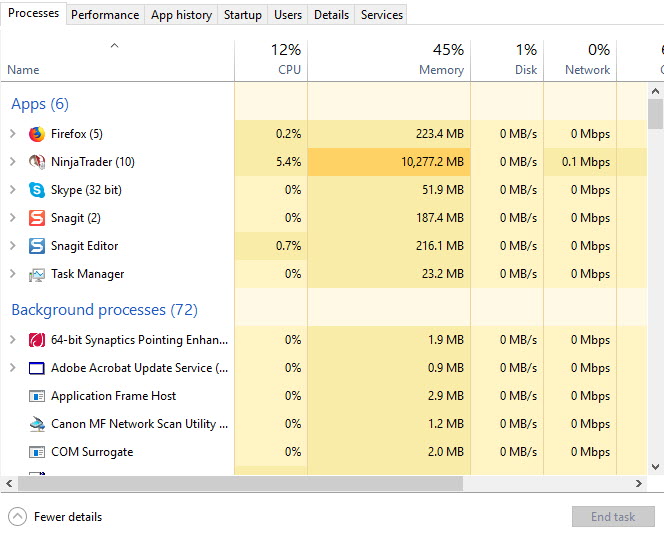Expand the Snagit Editor entry
664x541 pixels.
click(12, 246)
